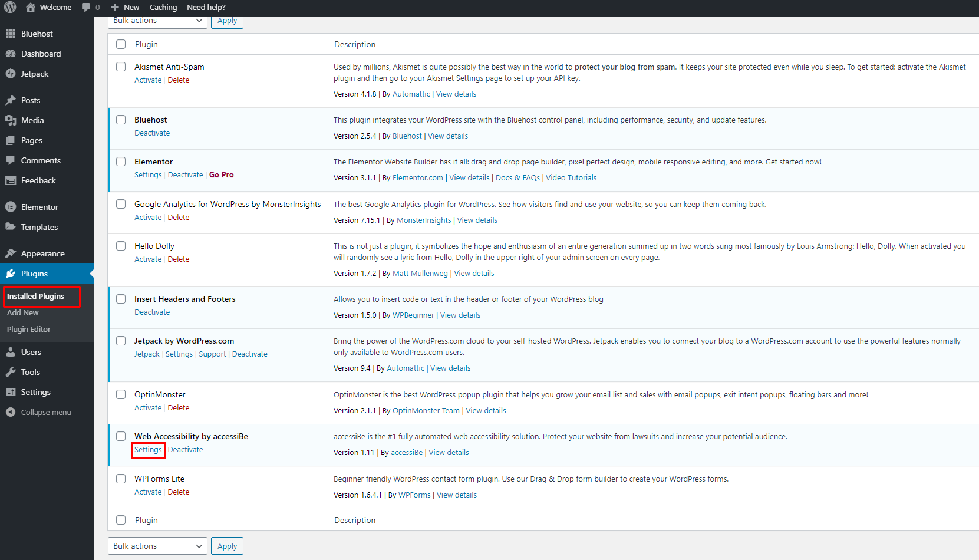979x560 pixels.
Task: Open the top Bulk actions dropdown
Action: tap(157, 20)
